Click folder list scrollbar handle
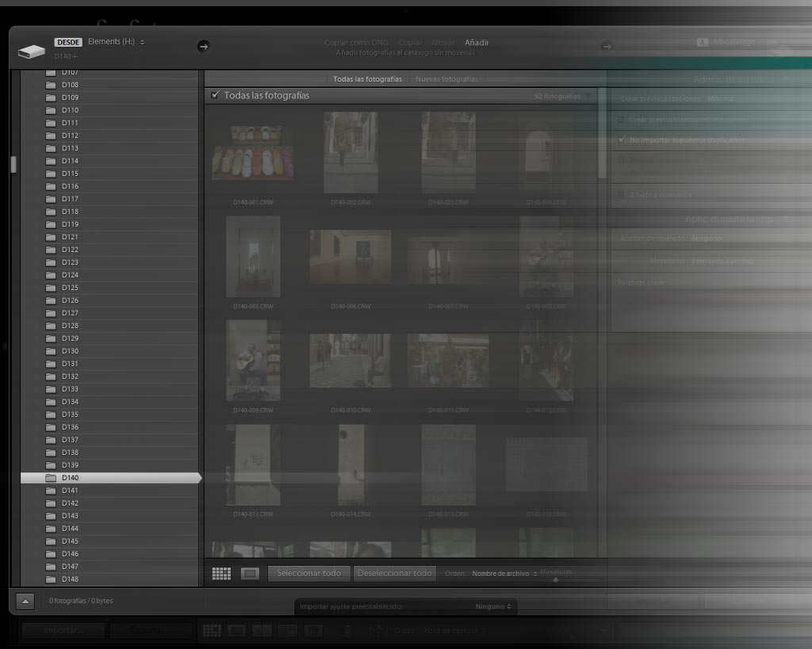Image resolution: width=812 pixels, height=649 pixels. click(13, 164)
